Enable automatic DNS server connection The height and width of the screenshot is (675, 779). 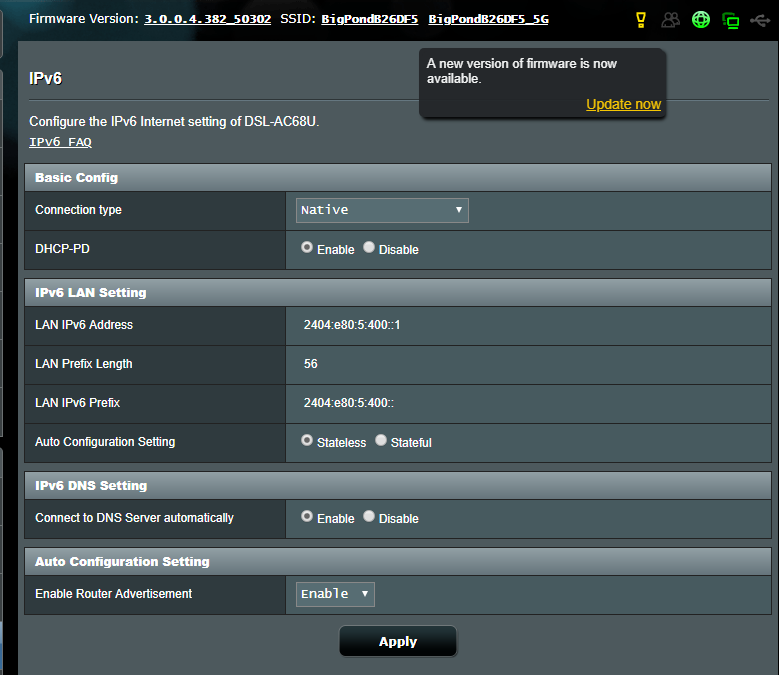point(307,517)
